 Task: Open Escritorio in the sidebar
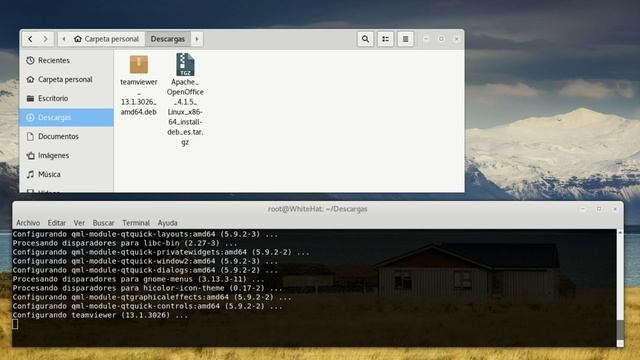67,98
